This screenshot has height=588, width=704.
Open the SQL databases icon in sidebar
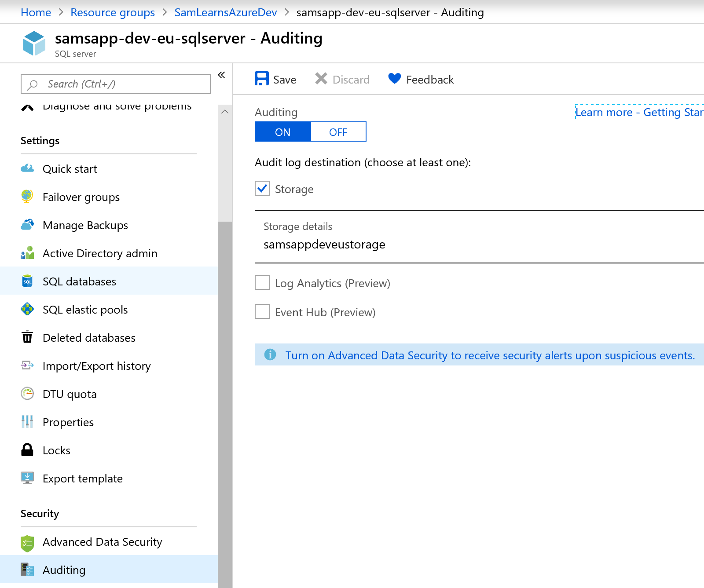click(x=27, y=281)
